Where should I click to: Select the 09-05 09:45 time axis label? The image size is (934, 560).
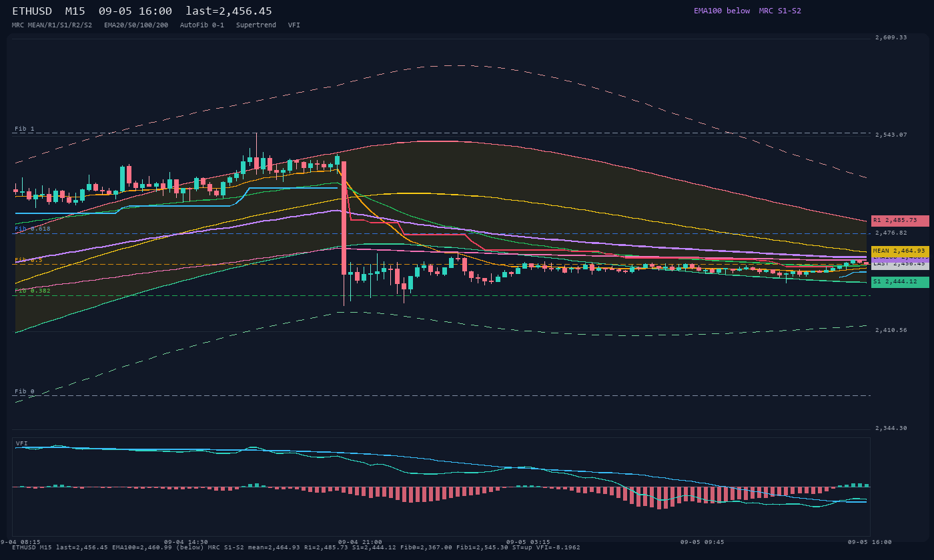pyautogui.click(x=703, y=542)
